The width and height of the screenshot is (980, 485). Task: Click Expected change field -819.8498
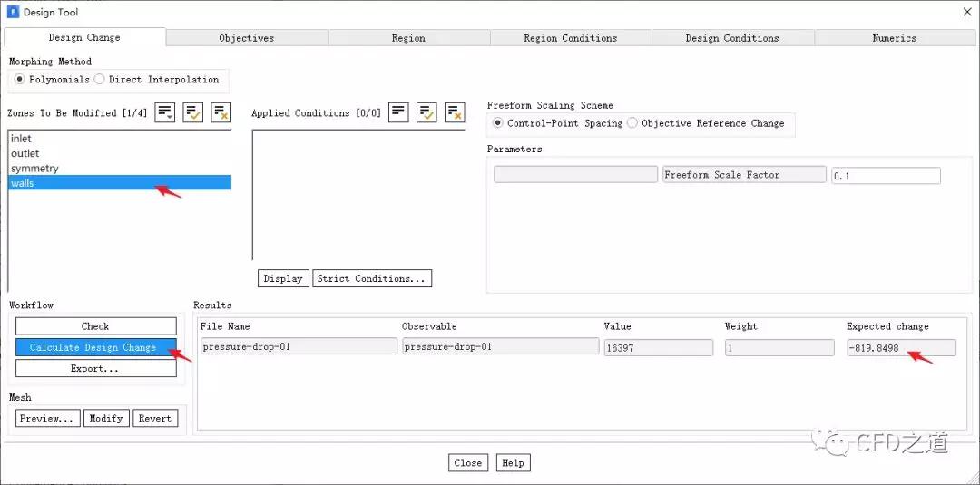click(x=901, y=348)
